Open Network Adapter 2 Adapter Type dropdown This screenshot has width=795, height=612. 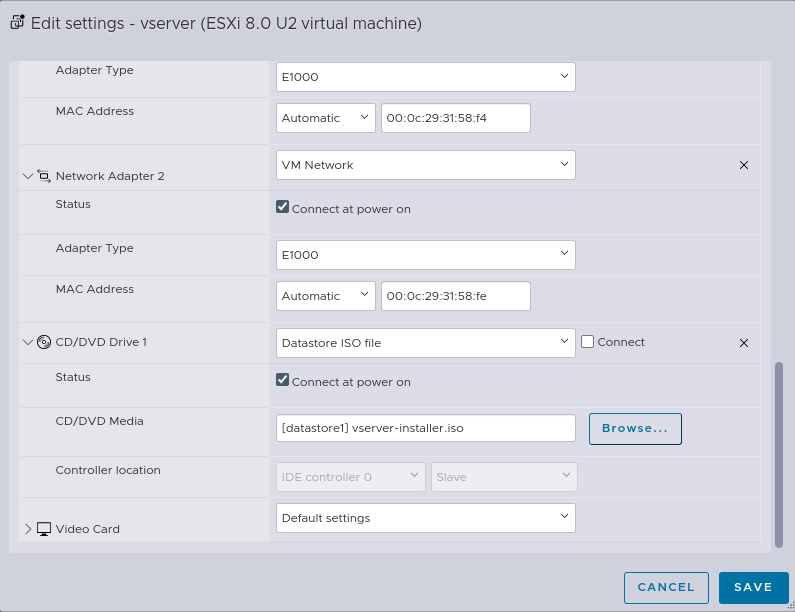point(425,255)
